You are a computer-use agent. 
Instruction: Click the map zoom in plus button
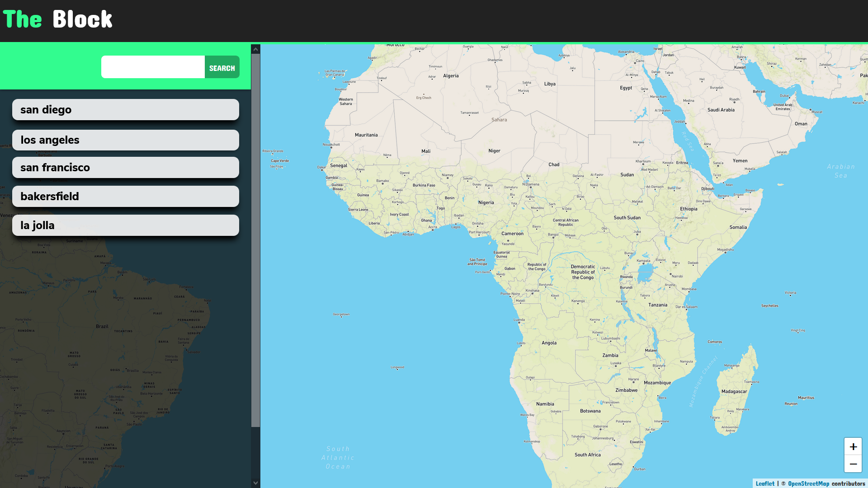pyautogui.click(x=853, y=446)
